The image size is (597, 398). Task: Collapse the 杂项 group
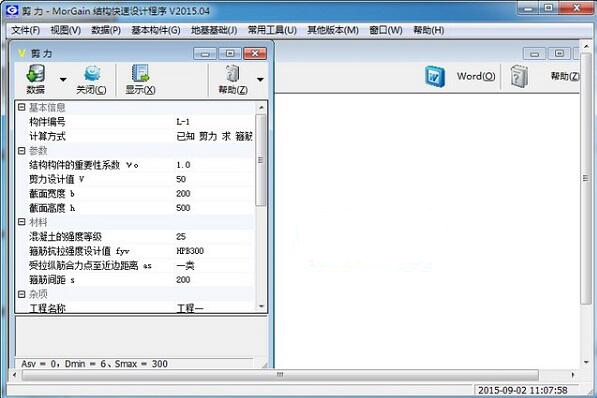(x=22, y=294)
